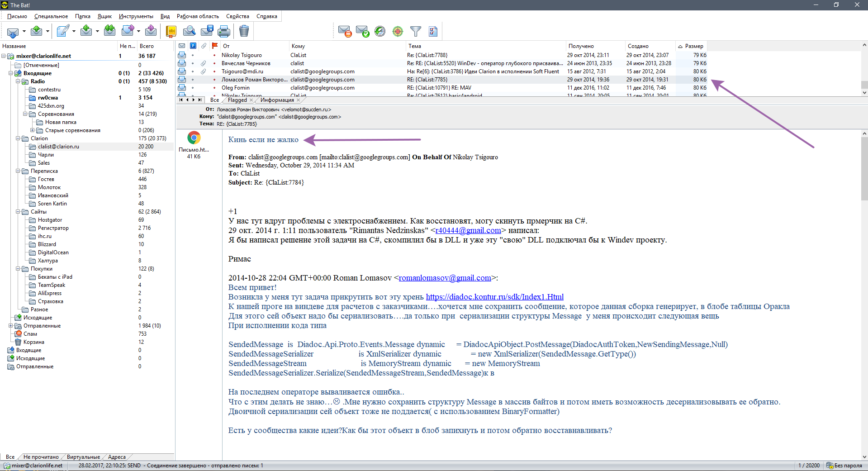868x471 pixels.
Task: Click the printer icon in the toolbar
Action: (x=224, y=31)
